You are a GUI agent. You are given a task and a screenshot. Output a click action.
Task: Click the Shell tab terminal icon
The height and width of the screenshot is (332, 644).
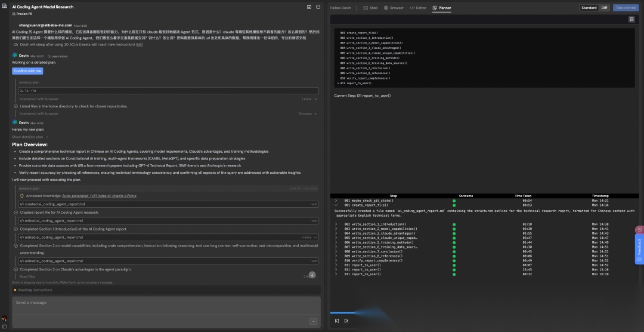click(366, 8)
